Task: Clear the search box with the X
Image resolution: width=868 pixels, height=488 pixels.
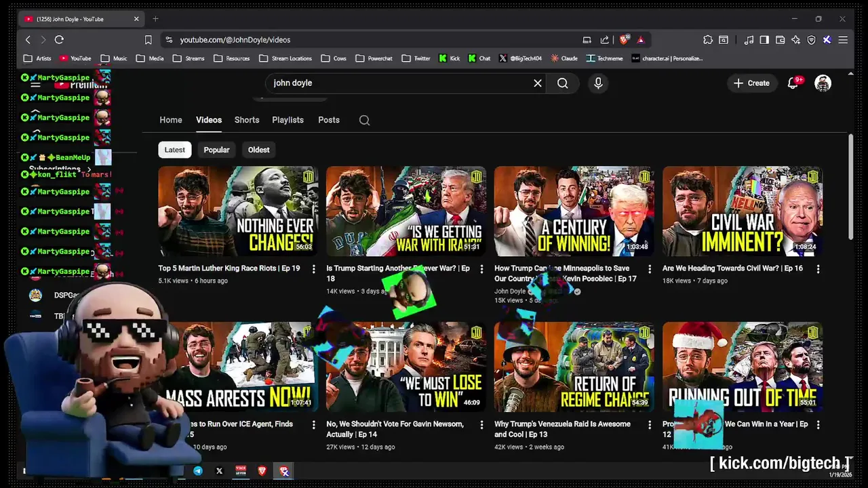Action: 538,83
